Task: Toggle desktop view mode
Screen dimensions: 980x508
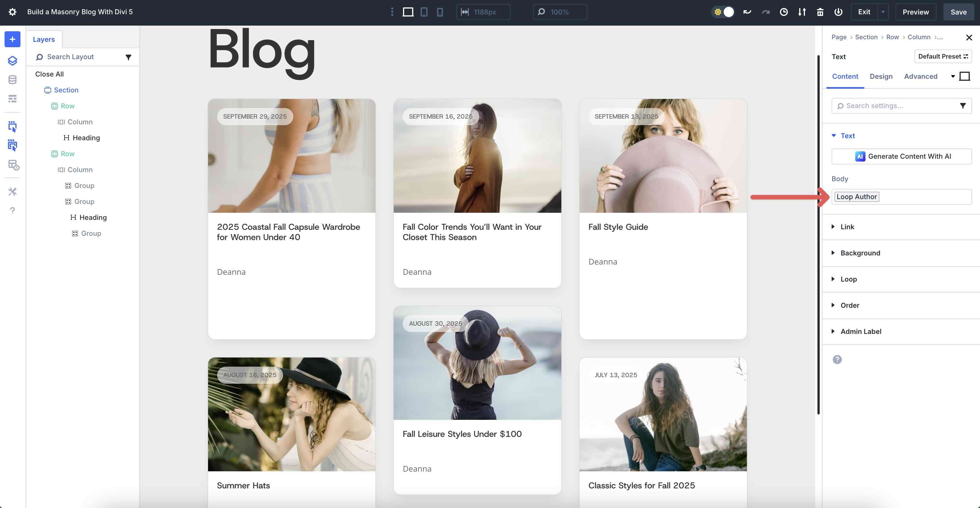Action: coord(408,12)
